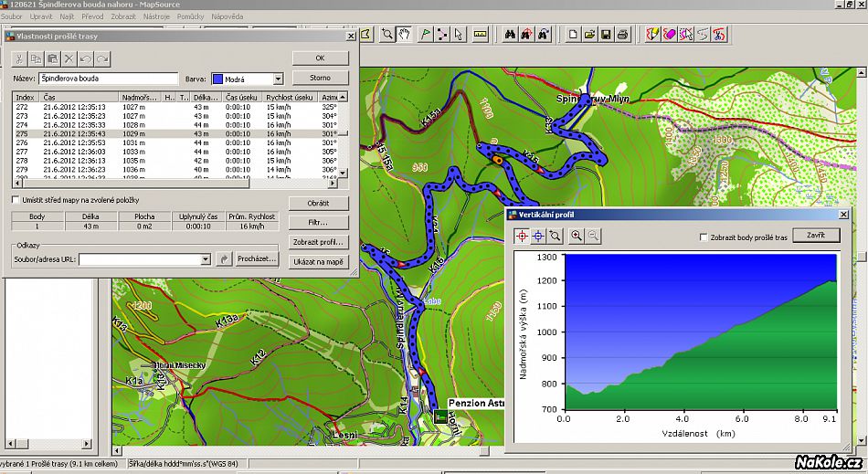Expand the Soubor/adresa URL combo box
This screenshot has width=868, height=474.
pyautogui.click(x=206, y=259)
